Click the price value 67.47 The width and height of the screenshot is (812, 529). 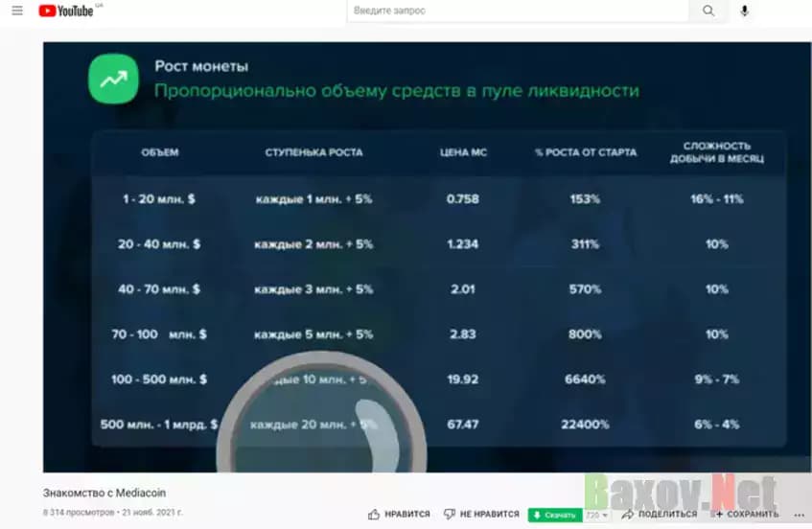point(463,424)
